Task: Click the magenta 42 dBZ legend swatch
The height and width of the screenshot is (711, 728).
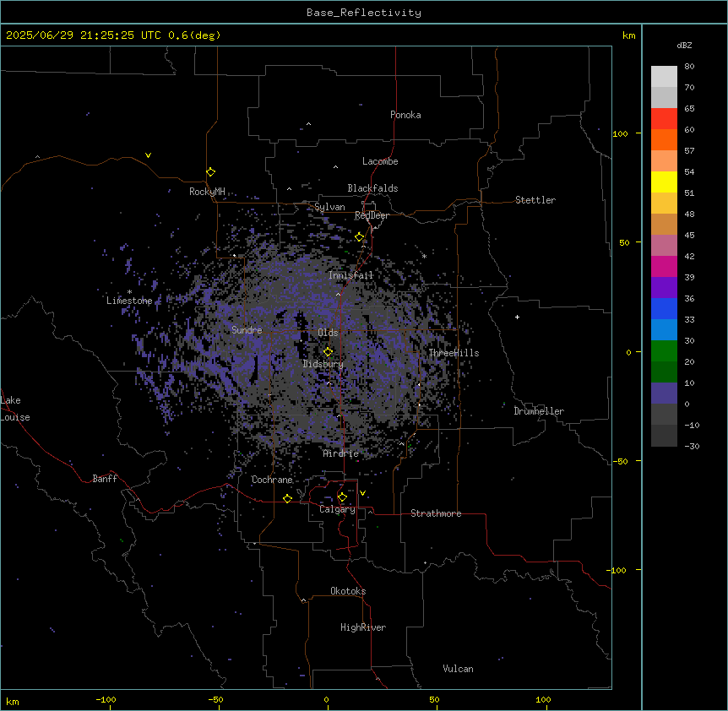Action: [x=664, y=266]
